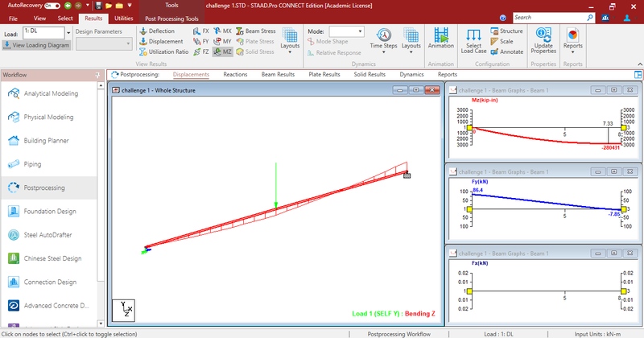The image size is (644, 338).
Task: Select the Connection Design workflow
Action: (48, 282)
